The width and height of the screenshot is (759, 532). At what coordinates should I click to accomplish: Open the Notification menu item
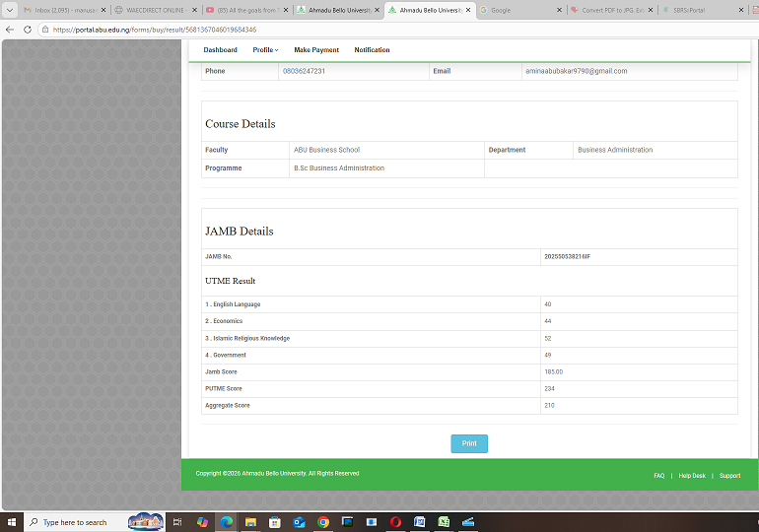point(372,49)
